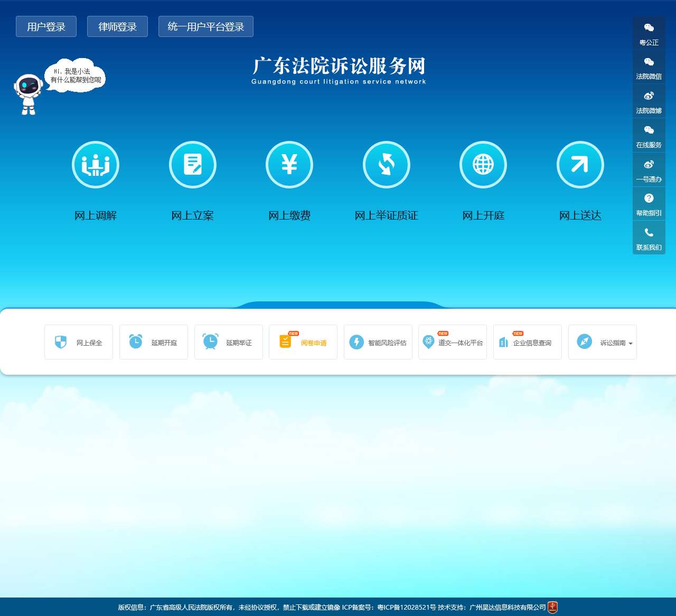Open the 阅卷申请 file review card
This screenshot has width=676, height=616.
tap(303, 342)
